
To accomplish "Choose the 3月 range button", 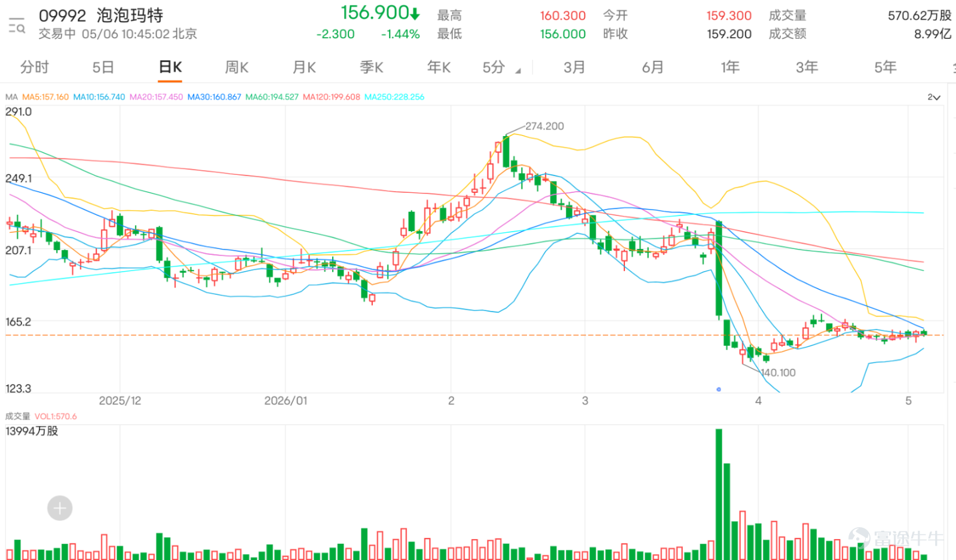I will pos(574,67).
